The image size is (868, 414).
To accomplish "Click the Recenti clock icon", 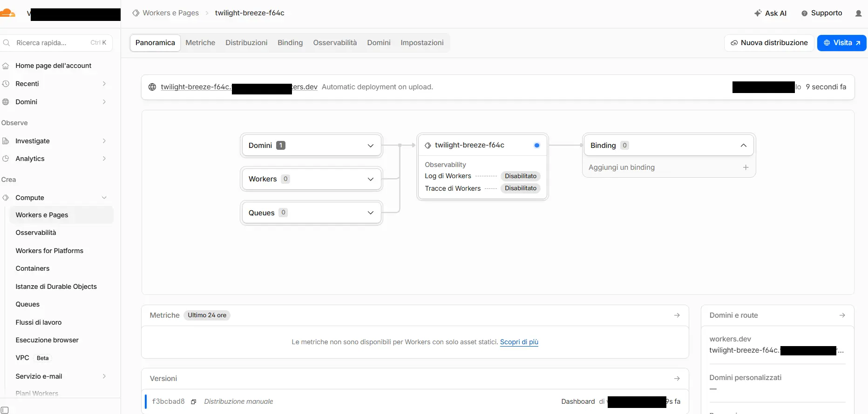I will [x=6, y=84].
